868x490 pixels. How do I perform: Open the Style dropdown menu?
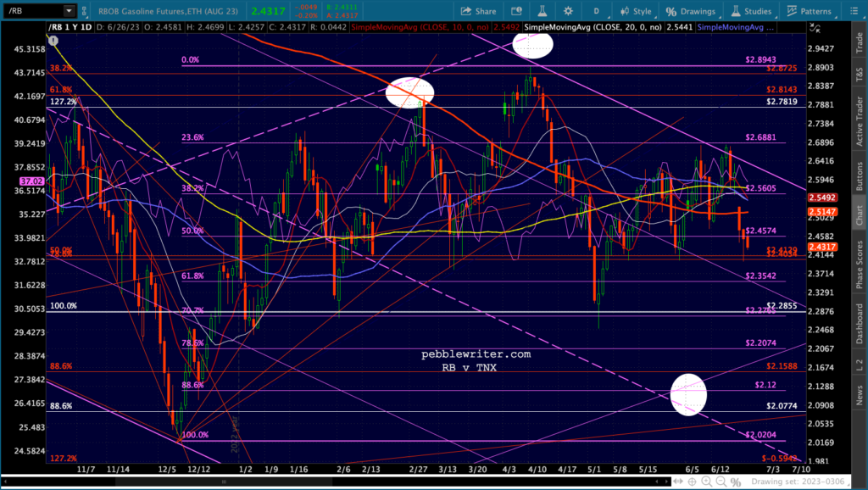click(x=636, y=11)
